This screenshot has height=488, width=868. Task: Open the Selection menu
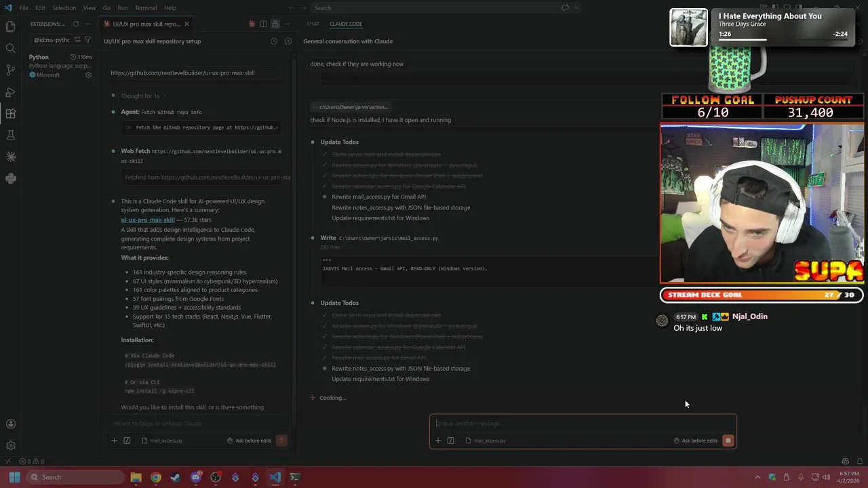click(x=64, y=7)
